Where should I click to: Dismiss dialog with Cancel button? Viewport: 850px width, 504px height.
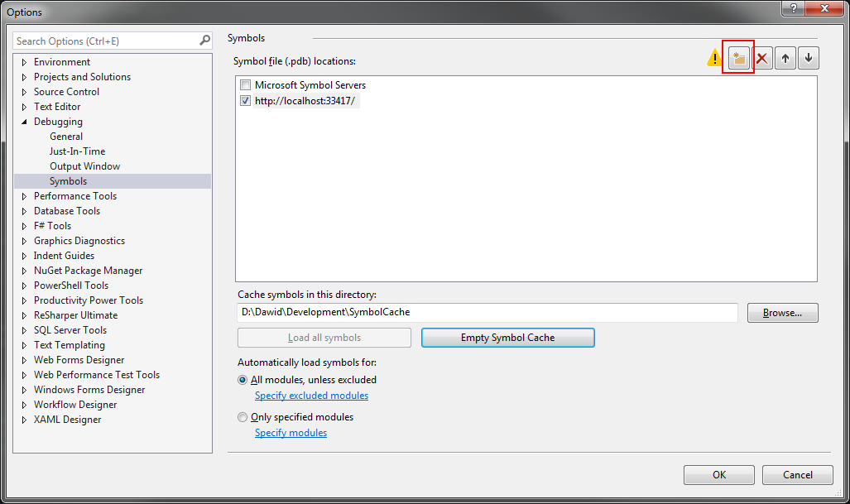(x=797, y=475)
